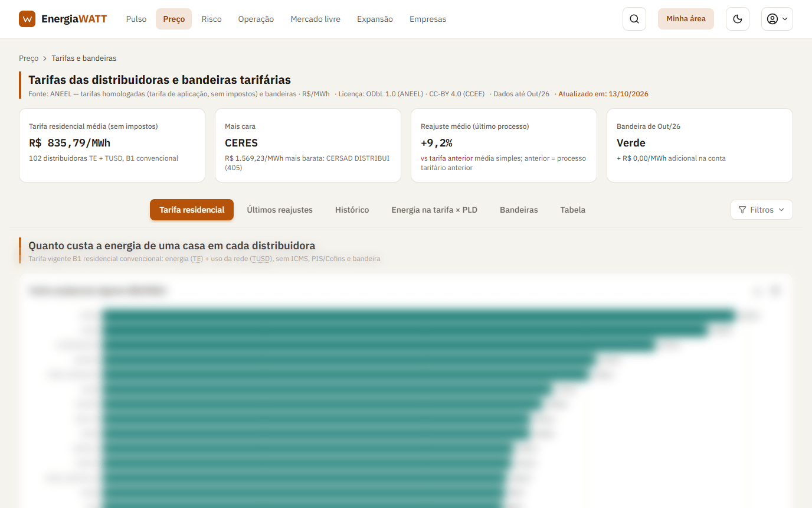Viewport: 812px width, 508px height.
Task: Click the CERES most expensive value
Action: point(241,143)
